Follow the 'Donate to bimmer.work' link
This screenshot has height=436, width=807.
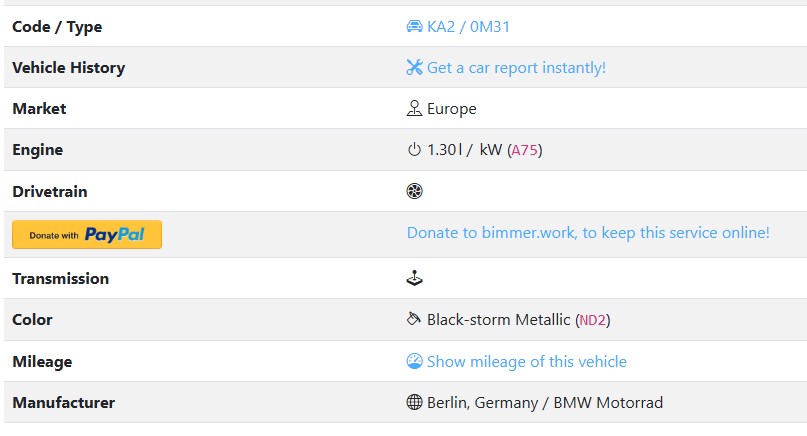588,233
